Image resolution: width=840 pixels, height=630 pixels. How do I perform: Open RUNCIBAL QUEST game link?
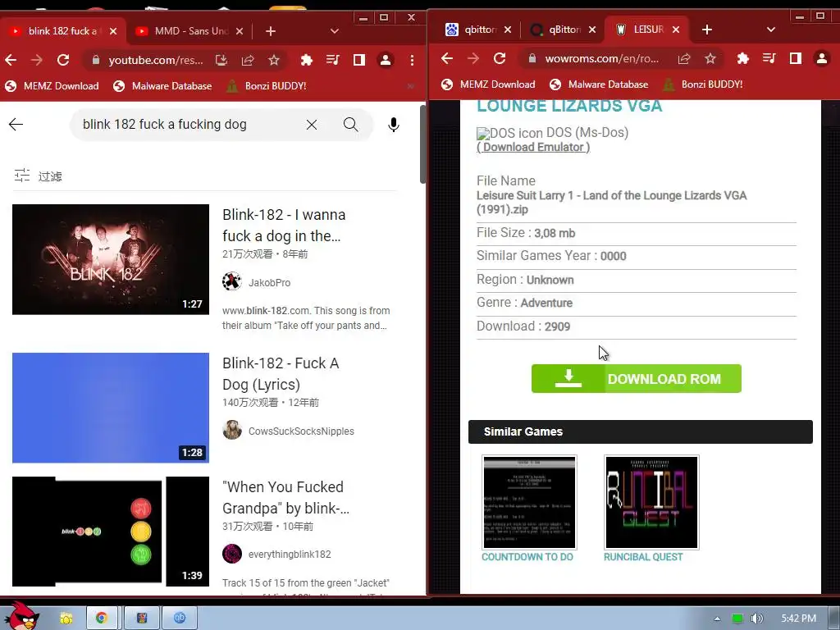pos(643,557)
